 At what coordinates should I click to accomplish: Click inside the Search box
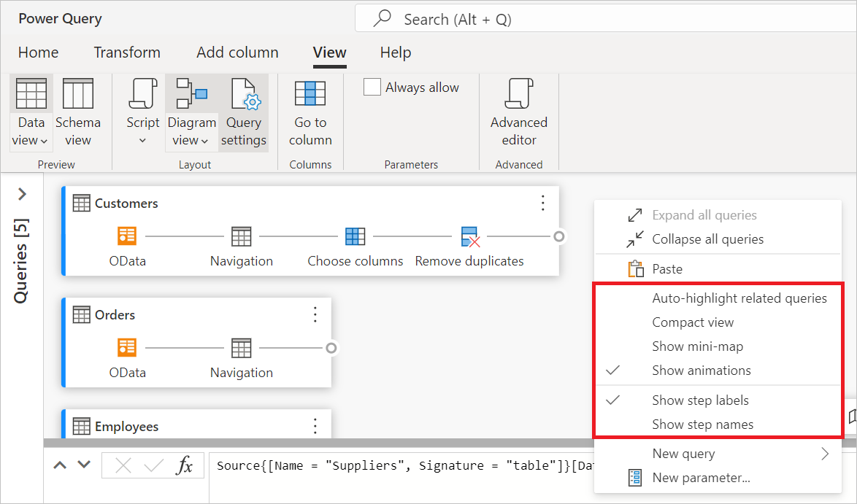coord(606,19)
